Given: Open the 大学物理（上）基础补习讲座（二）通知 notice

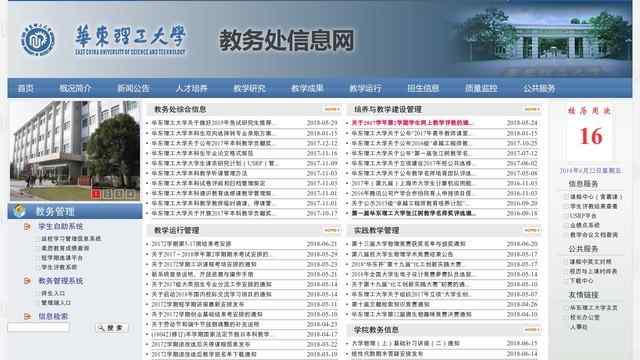Looking at the screenshot, I should tap(406, 344).
